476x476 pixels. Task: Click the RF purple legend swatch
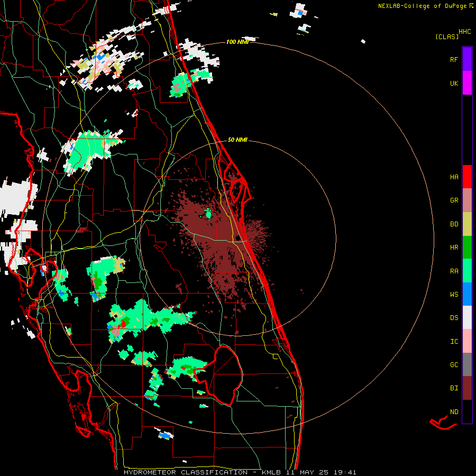pyautogui.click(x=467, y=59)
